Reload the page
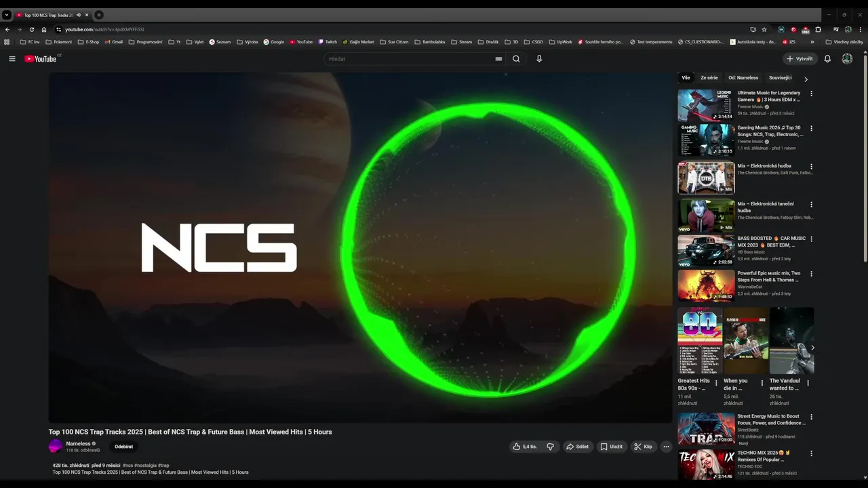 [x=32, y=29]
